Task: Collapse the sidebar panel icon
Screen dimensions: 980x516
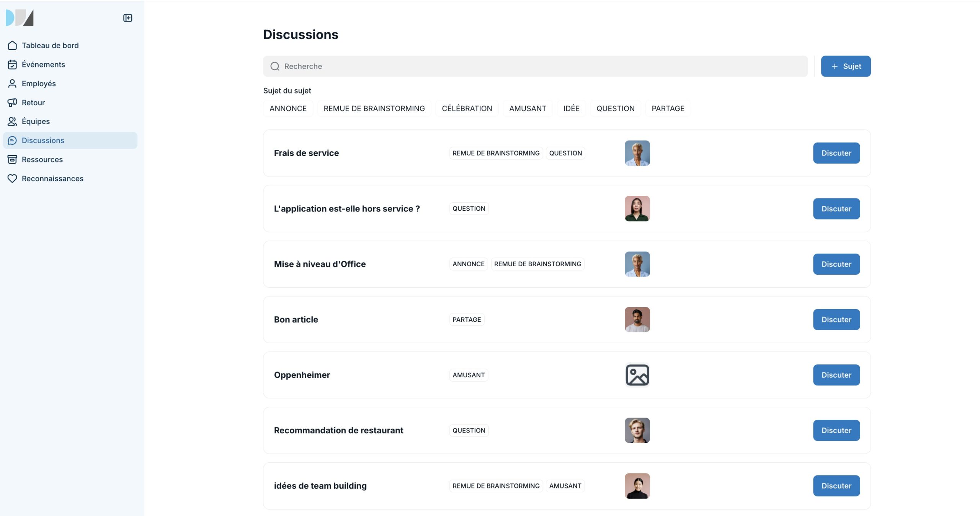Action: pos(127,18)
